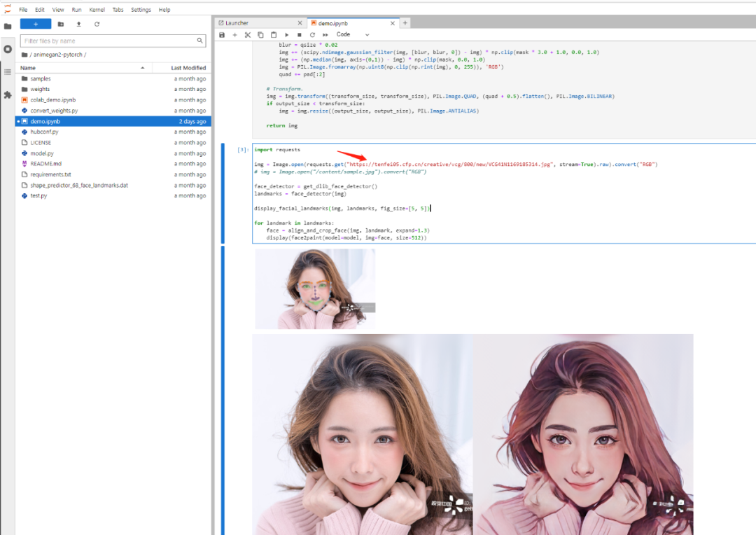This screenshot has width=756, height=535.
Task: Click the blue + button to open Launcher
Action: tap(36, 24)
